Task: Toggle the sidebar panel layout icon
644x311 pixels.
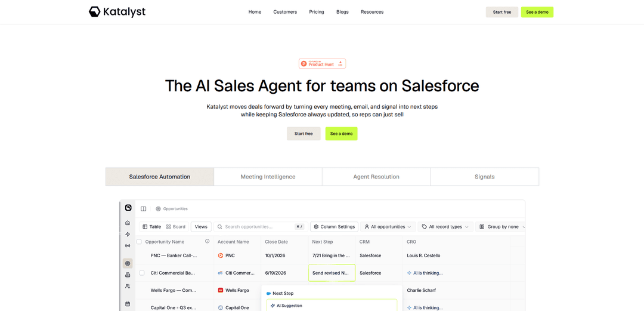Action: pos(143,209)
